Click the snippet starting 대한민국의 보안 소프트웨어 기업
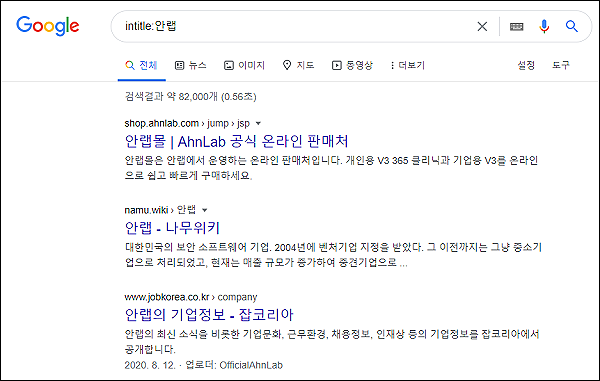Image resolution: width=600 pixels, height=381 pixels. tap(333, 255)
